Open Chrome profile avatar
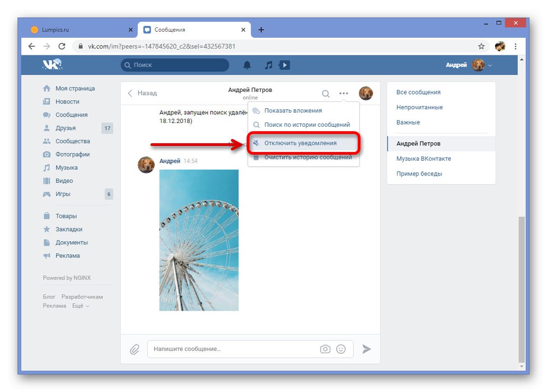Screen dimensions: 547x392 point(500,46)
